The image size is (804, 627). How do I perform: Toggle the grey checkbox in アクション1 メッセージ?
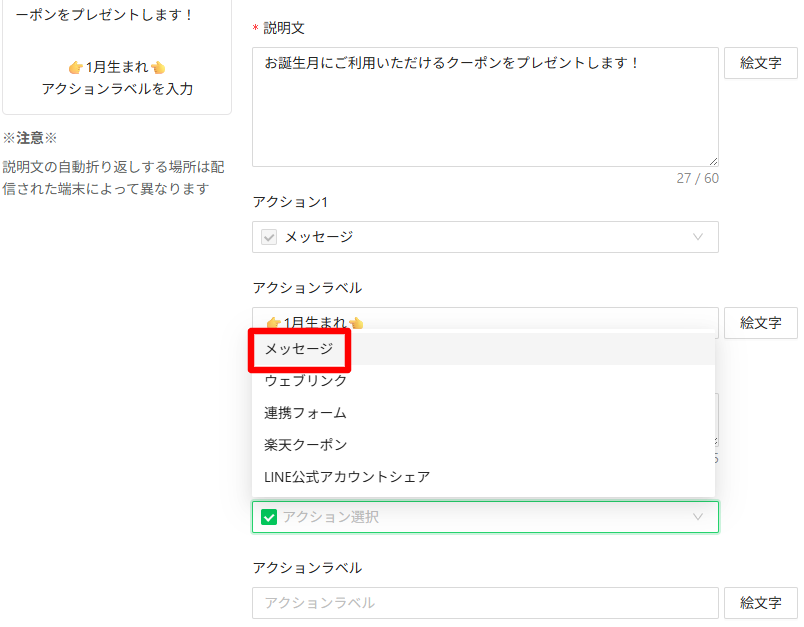tap(269, 237)
